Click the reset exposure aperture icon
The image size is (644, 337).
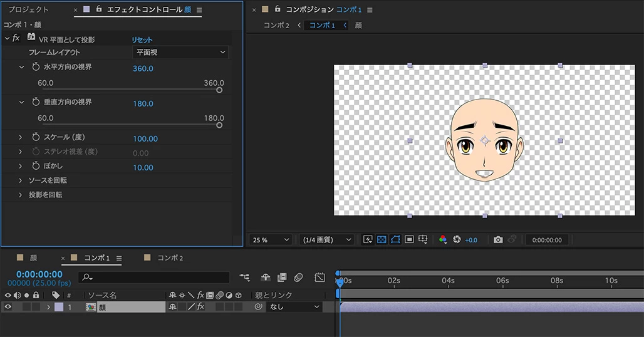[x=457, y=240]
